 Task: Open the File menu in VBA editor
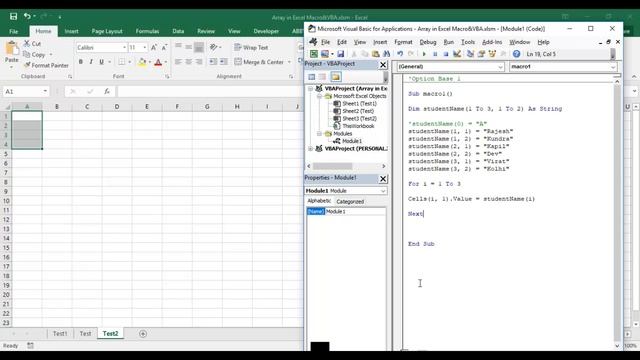tap(325, 42)
